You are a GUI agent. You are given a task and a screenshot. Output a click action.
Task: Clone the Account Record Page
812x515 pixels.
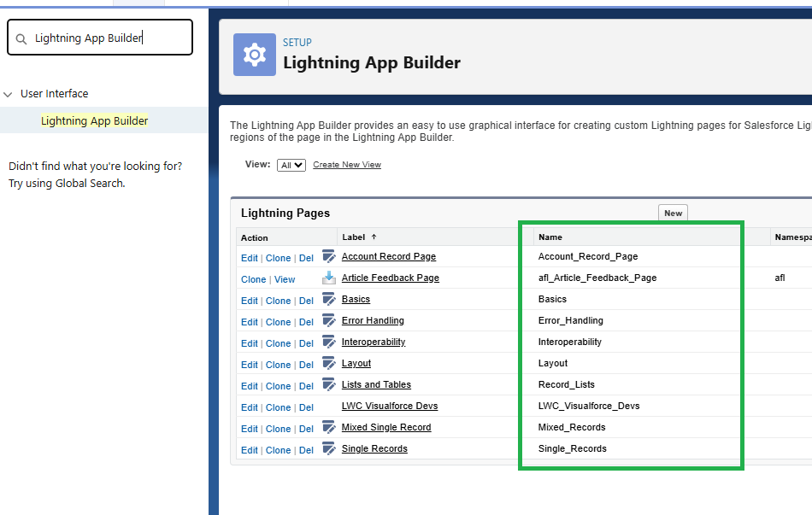coord(278,258)
